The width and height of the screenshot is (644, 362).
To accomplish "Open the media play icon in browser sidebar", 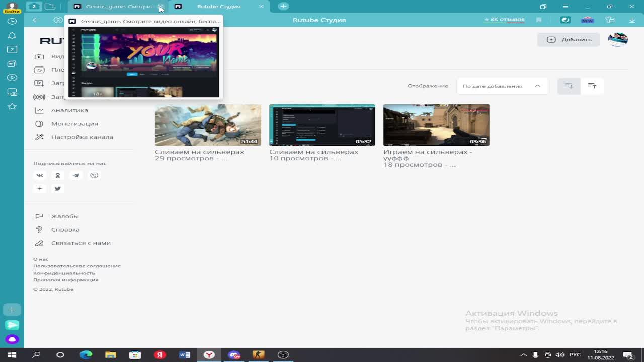I will point(12,78).
